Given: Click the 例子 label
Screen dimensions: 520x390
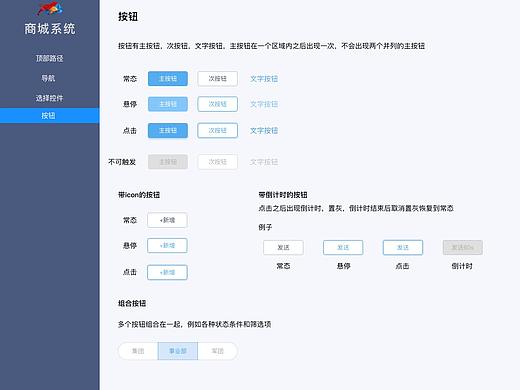Looking at the screenshot, I should [265, 227].
